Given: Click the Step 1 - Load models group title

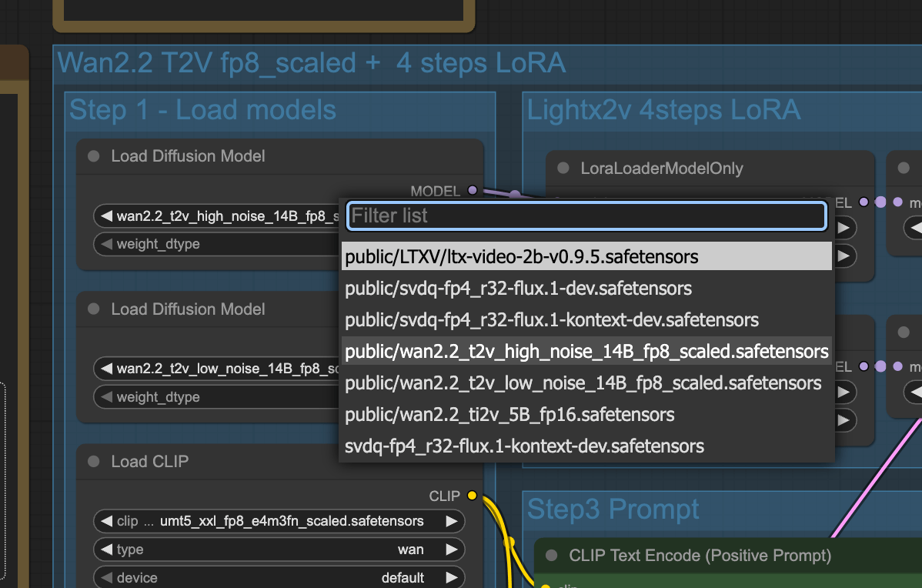Looking at the screenshot, I should [202, 110].
